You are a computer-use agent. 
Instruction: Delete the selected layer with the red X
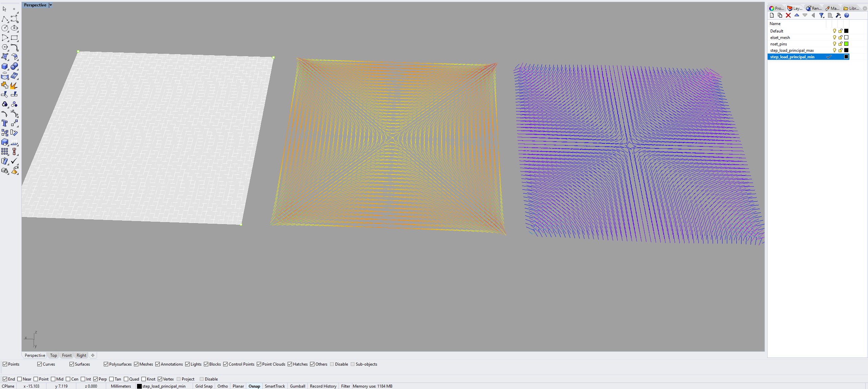[788, 15]
